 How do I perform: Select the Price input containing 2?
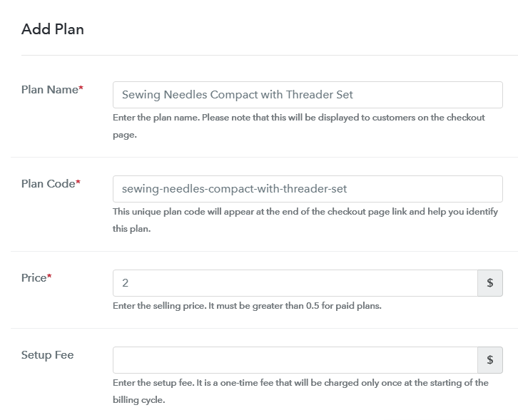click(295, 283)
